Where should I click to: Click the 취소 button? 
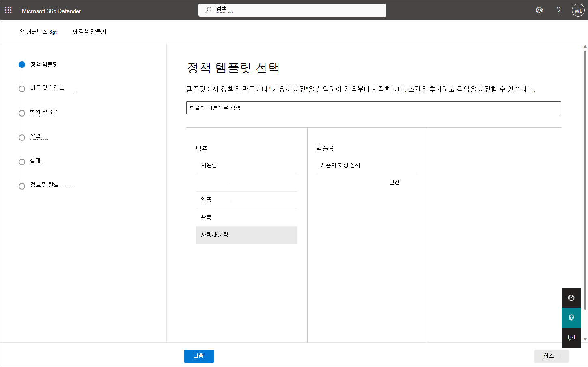click(x=551, y=356)
